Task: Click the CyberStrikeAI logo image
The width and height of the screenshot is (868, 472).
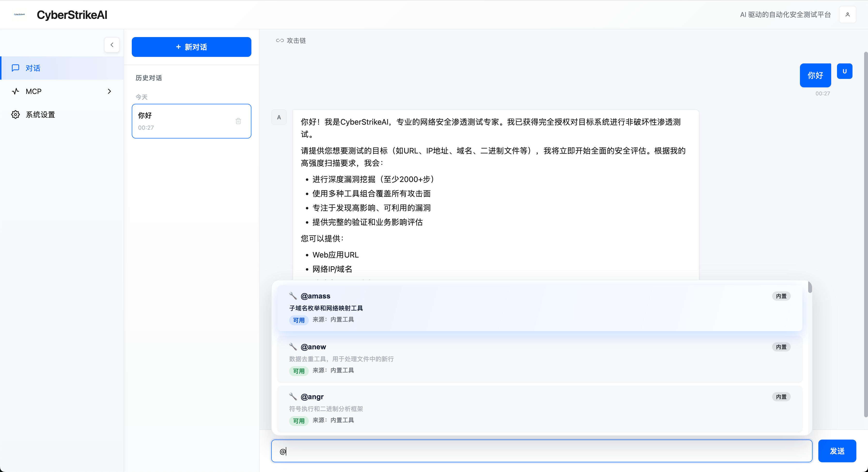Action: (x=19, y=15)
